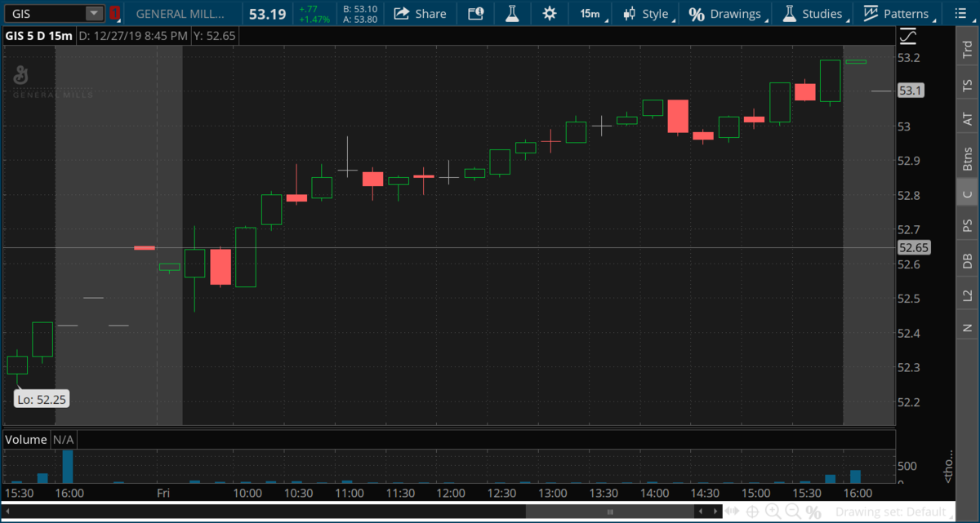Open the L2 sidebar tab
Viewport: 980px width, 523px height.
(x=968, y=295)
